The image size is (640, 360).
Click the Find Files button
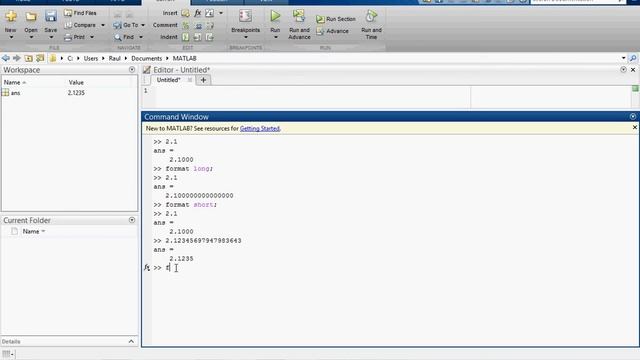[80, 13]
